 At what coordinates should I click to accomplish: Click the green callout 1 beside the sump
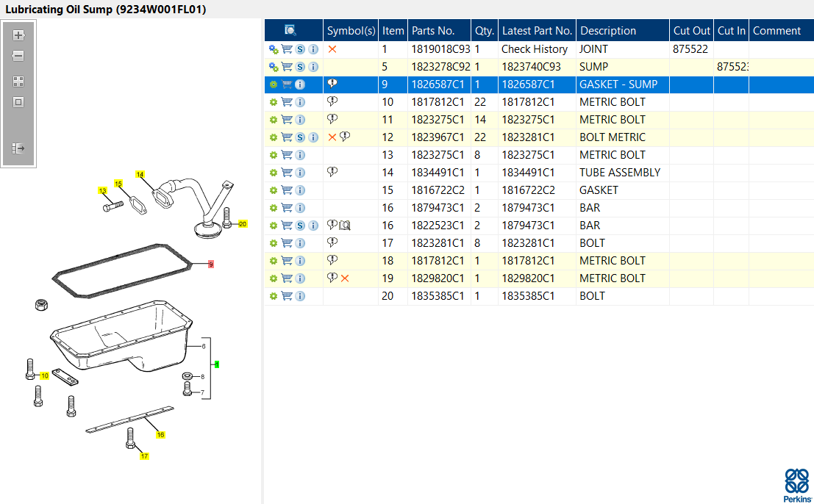click(x=216, y=364)
